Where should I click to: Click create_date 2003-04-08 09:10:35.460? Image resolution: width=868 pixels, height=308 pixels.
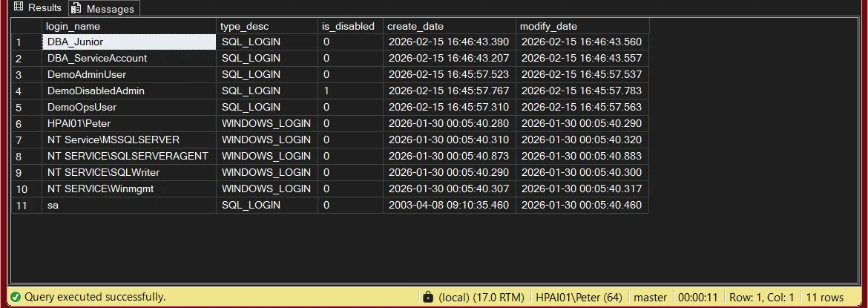pyautogui.click(x=450, y=206)
